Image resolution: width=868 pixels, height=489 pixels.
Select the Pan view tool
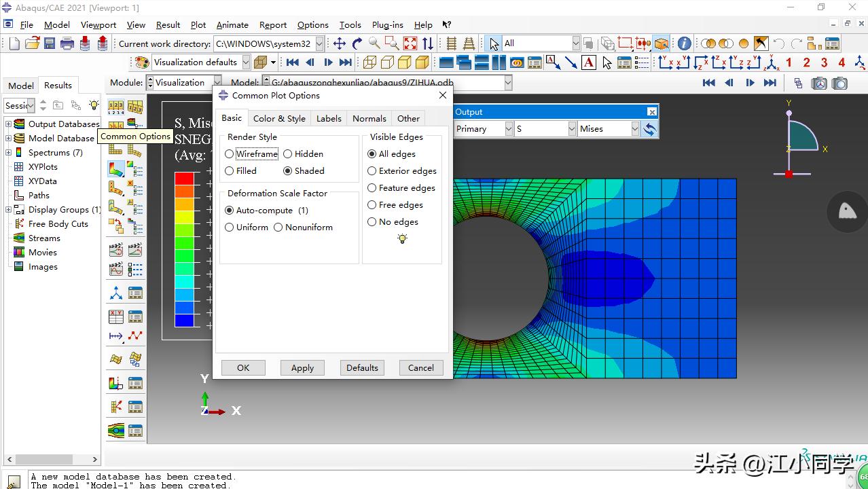339,43
